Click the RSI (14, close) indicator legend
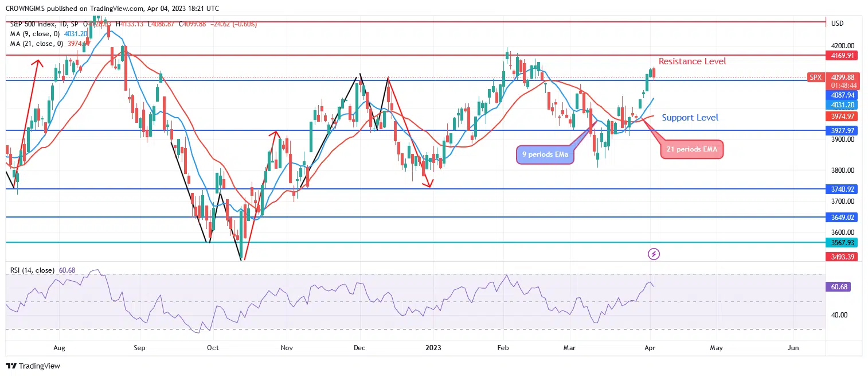Image resolution: width=868 pixels, height=376 pixels. pyautogui.click(x=32, y=270)
